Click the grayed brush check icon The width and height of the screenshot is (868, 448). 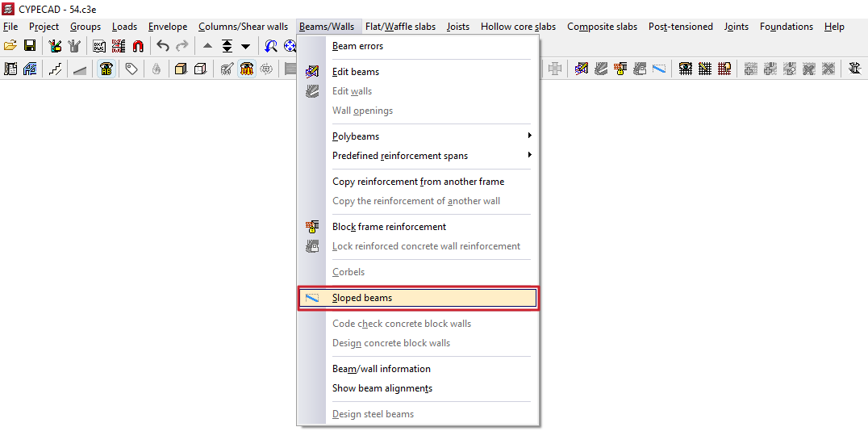pos(227,69)
